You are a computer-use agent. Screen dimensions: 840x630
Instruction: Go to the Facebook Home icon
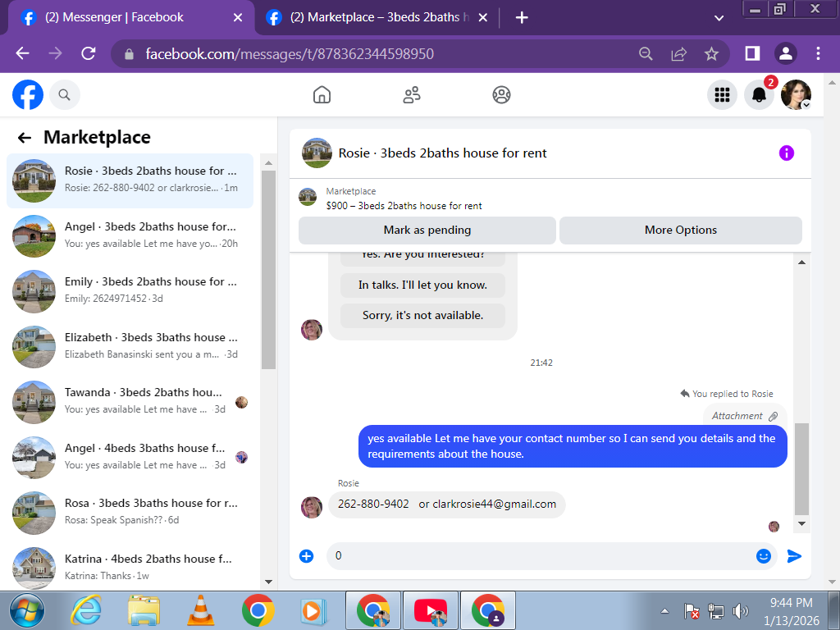coord(322,95)
